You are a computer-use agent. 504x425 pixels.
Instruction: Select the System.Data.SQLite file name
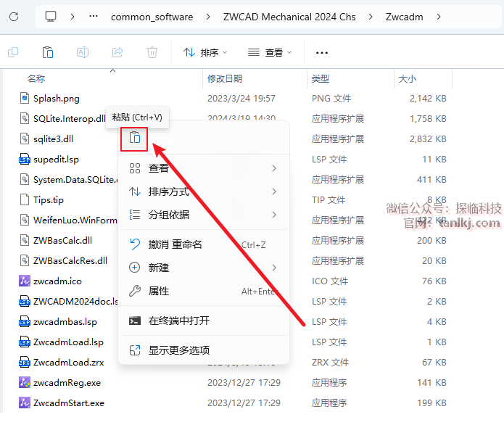tap(75, 179)
